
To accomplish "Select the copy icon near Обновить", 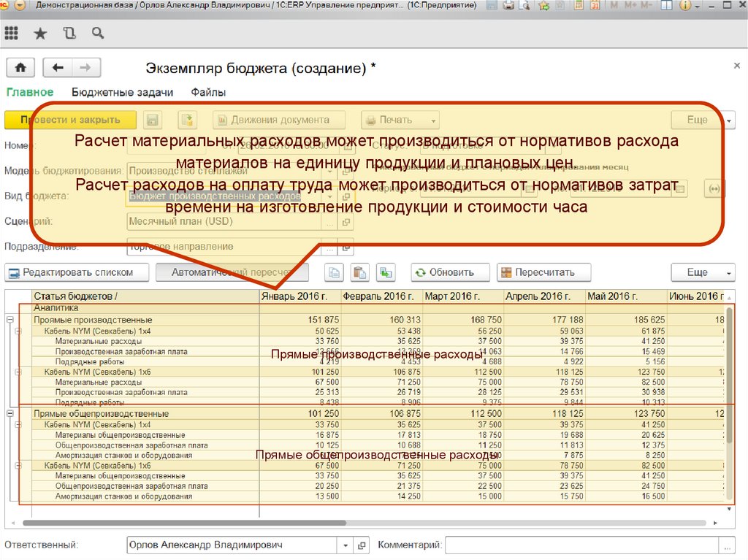I will click(x=335, y=273).
